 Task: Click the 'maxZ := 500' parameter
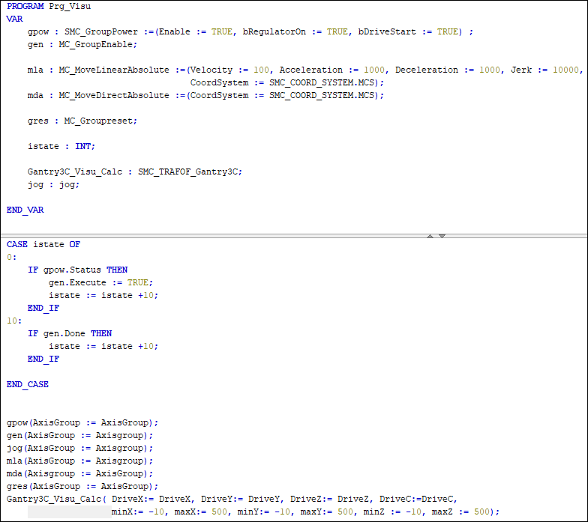pyautogui.click(x=460, y=512)
